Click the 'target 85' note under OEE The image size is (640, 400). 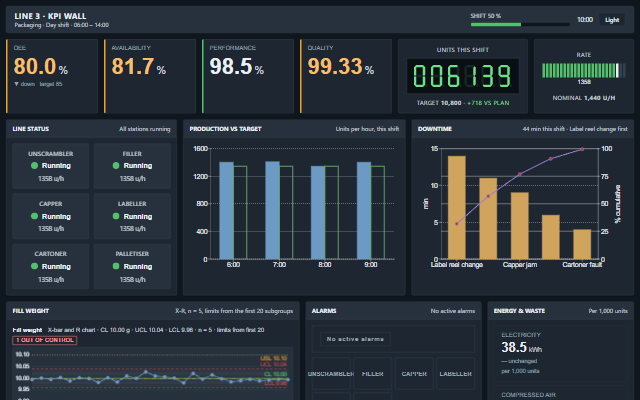coord(51,84)
